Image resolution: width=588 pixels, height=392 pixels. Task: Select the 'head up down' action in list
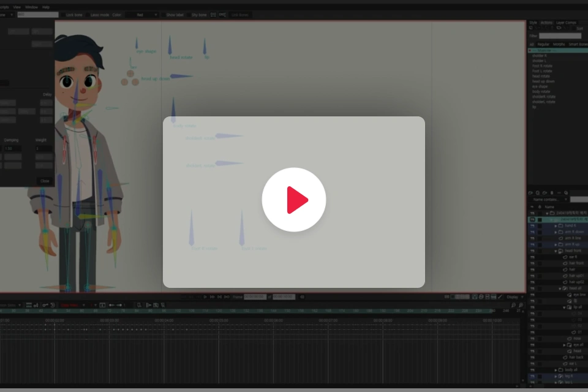click(543, 81)
